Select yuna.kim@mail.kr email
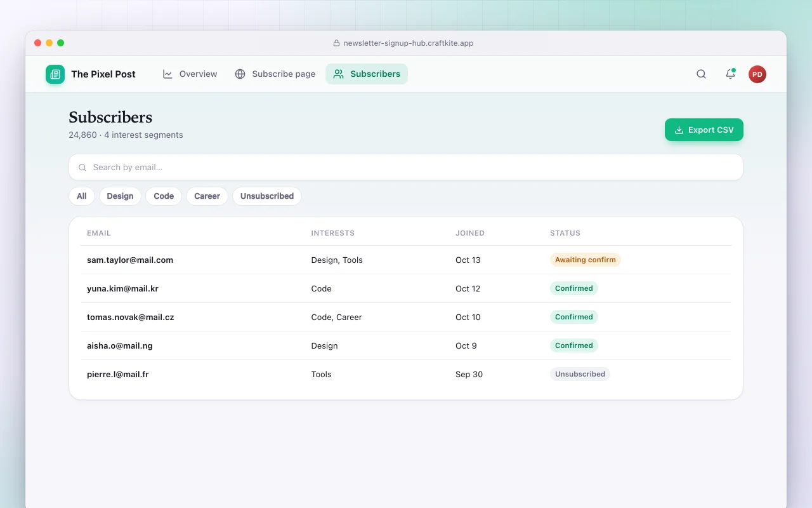Viewport: 812px width, 508px height. 122,288
